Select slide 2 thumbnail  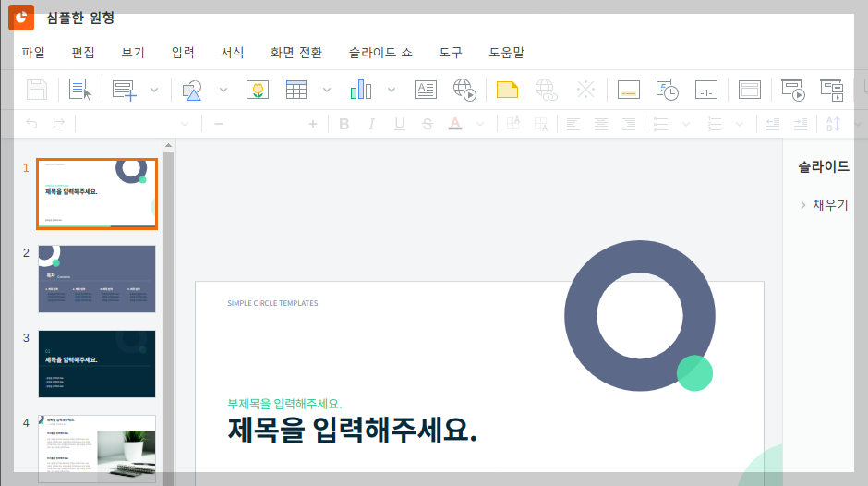97,279
